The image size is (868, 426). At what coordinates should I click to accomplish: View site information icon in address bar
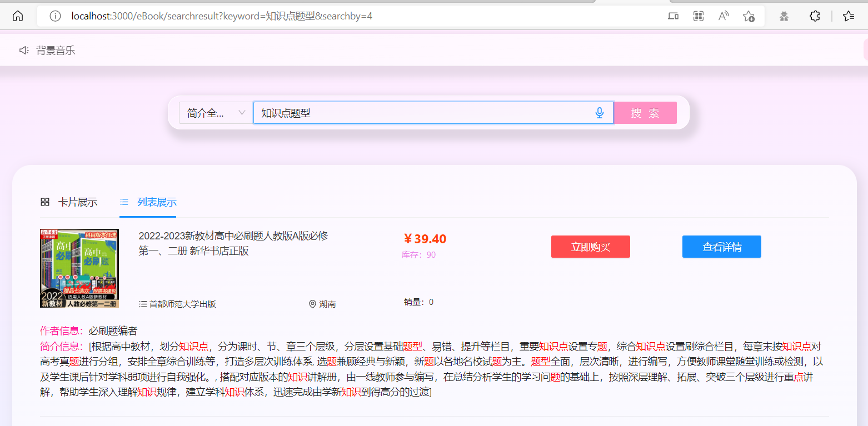point(55,16)
